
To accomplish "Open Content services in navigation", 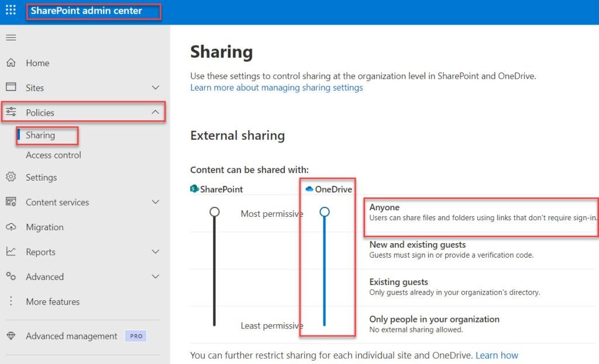I will [x=57, y=202].
